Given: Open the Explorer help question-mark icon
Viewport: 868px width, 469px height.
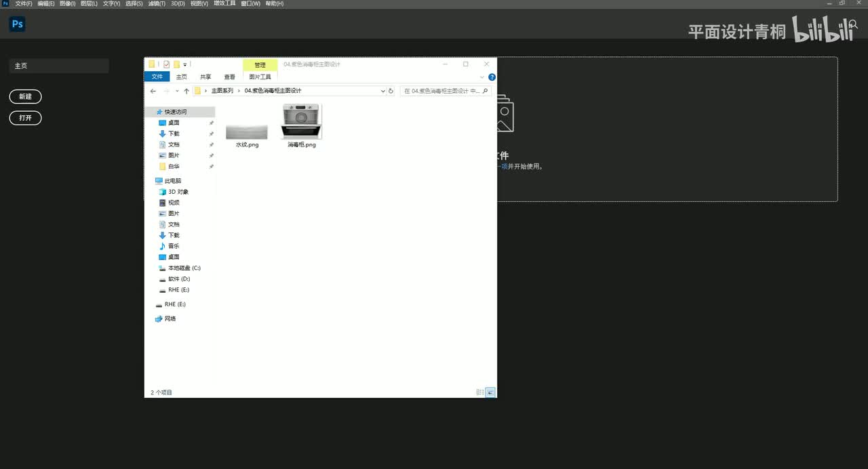Looking at the screenshot, I should point(492,77).
